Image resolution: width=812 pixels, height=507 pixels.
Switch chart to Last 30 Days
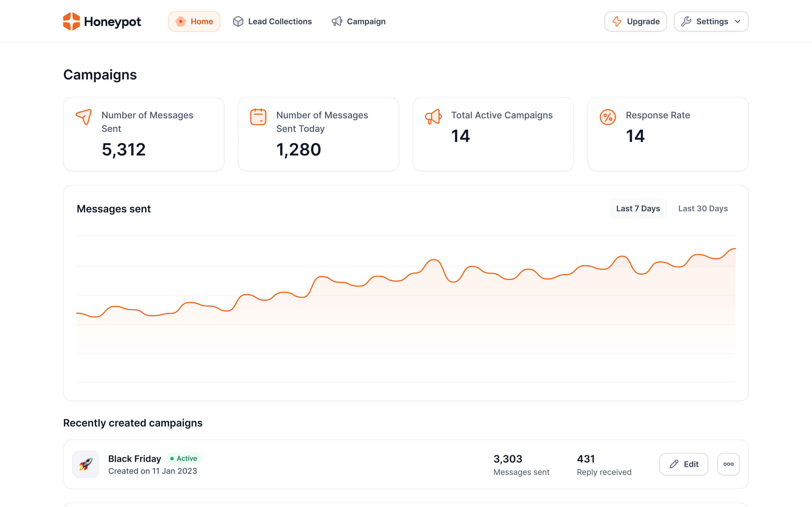[703, 208]
